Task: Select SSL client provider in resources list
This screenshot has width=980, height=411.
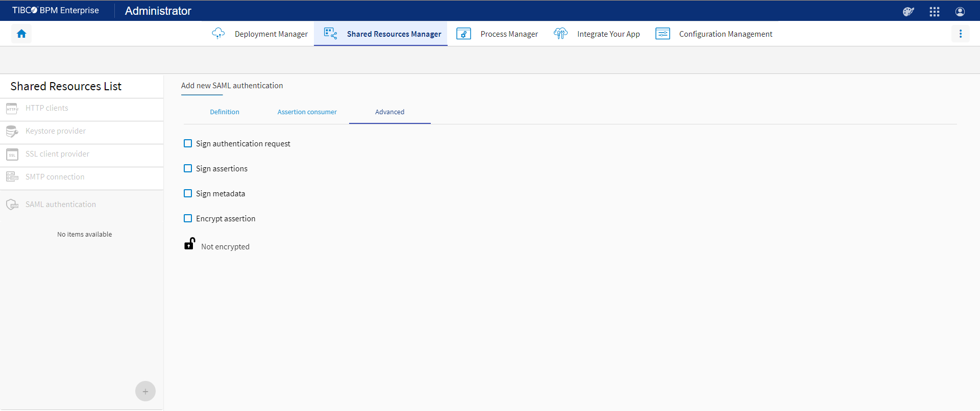Action: pos(82,155)
